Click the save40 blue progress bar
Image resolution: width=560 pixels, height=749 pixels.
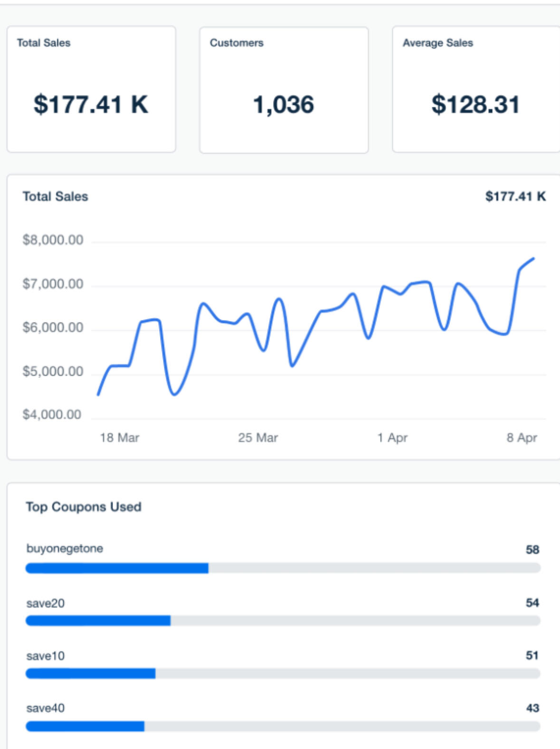click(85, 726)
